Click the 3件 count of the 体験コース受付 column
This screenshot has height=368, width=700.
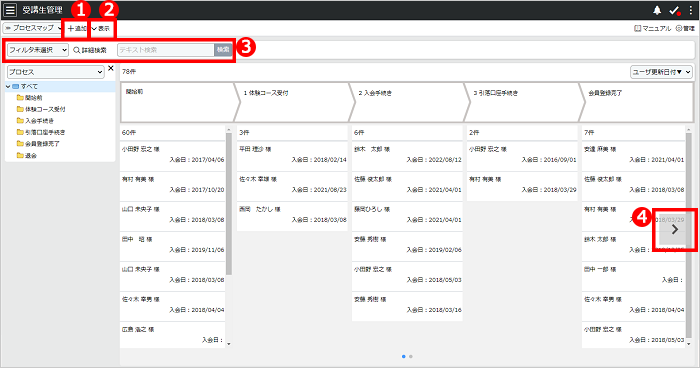[x=244, y=133]
